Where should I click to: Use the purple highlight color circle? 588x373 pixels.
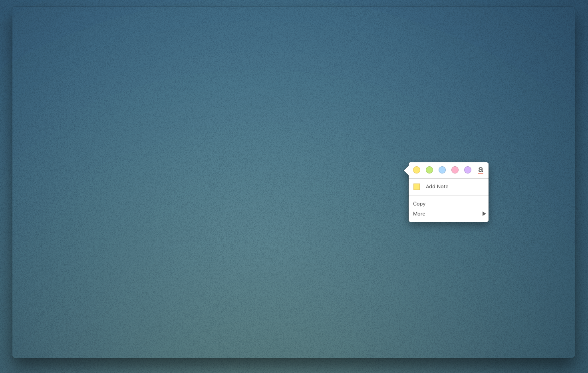[x=468, y=170]
